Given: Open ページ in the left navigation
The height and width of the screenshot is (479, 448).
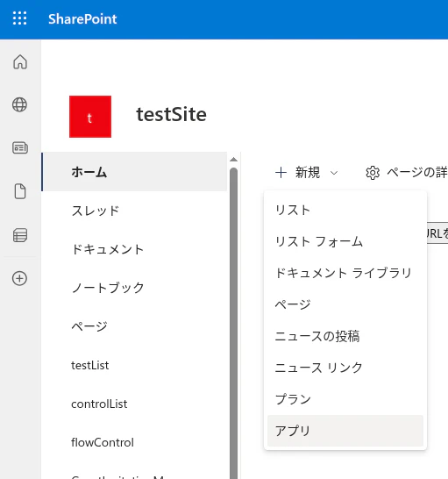Looking at the screenshot, I should tap(89, 326).
